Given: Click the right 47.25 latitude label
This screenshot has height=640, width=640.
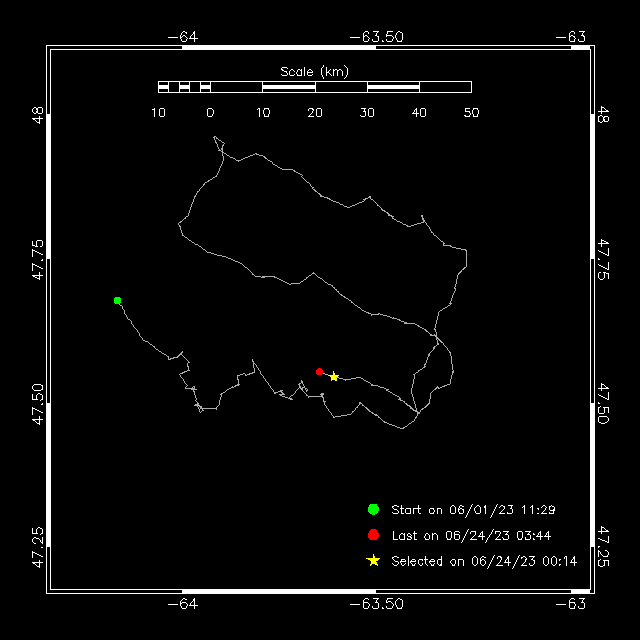Looking at the screenshot, I should [x=603, y=547].
